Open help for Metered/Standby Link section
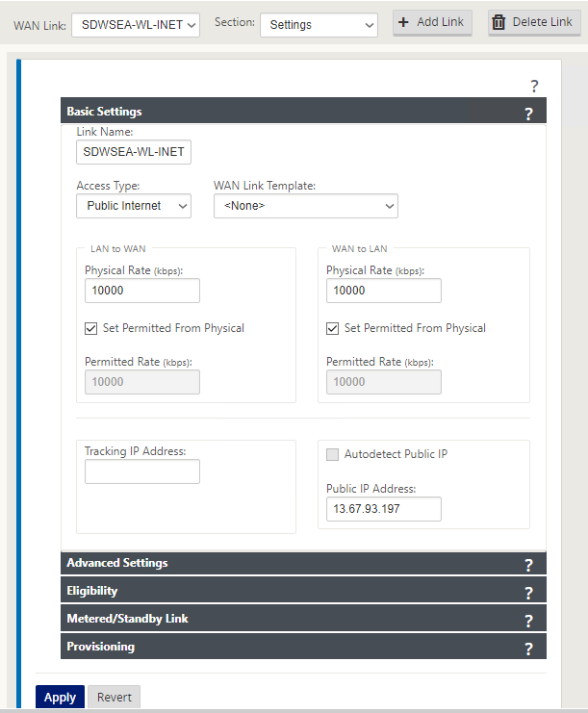Viewport: 588px width, 713px height. [528, 621]
